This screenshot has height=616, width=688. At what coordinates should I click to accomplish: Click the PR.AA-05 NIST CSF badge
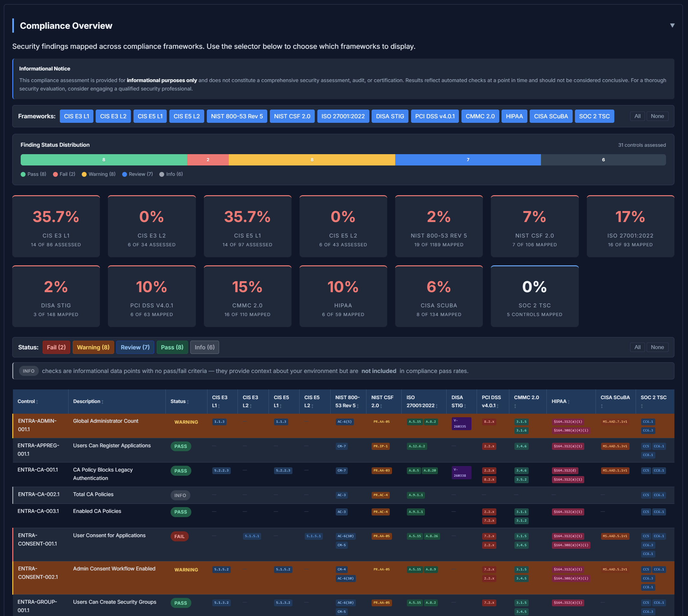381,422
